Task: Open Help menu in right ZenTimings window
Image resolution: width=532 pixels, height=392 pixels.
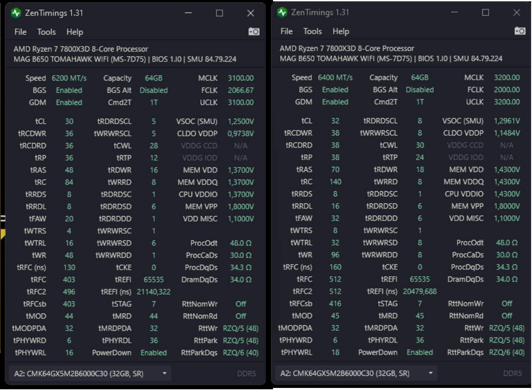Action: pyautogui.click(x=341, y=31)
